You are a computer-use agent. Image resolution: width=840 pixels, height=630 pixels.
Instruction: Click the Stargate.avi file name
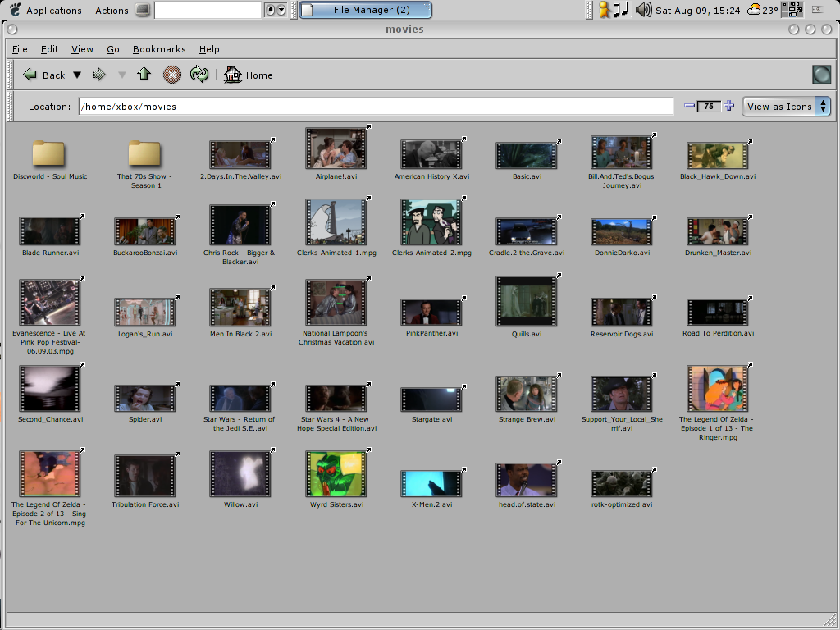point(431,419)
